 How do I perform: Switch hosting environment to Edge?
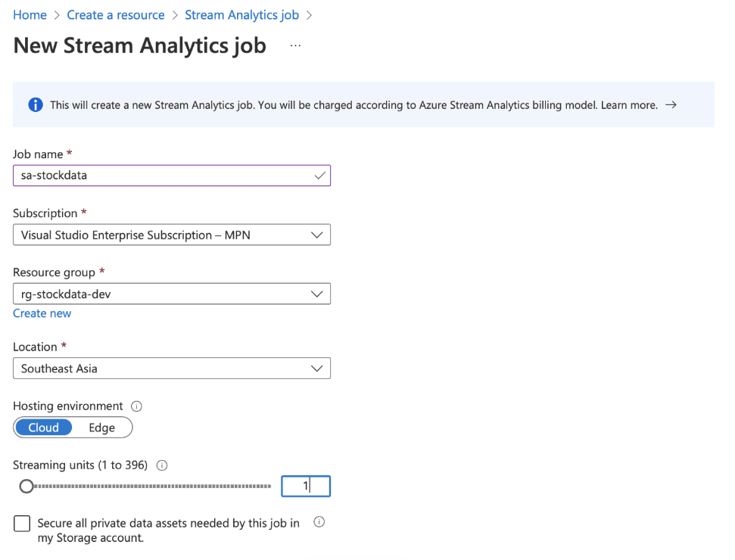(101, 428)
